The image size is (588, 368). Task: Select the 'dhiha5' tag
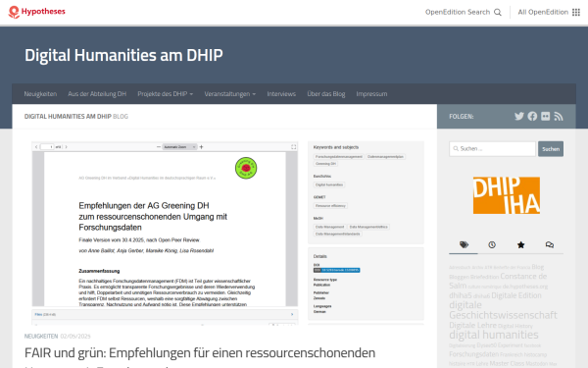pos(461,295)
